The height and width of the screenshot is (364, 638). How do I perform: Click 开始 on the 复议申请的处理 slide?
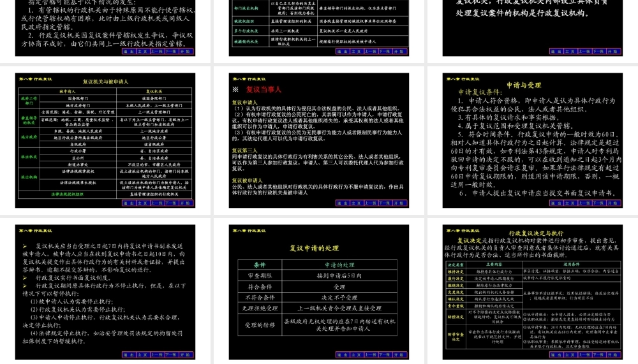pyautogui.click(x=399, y=354)
